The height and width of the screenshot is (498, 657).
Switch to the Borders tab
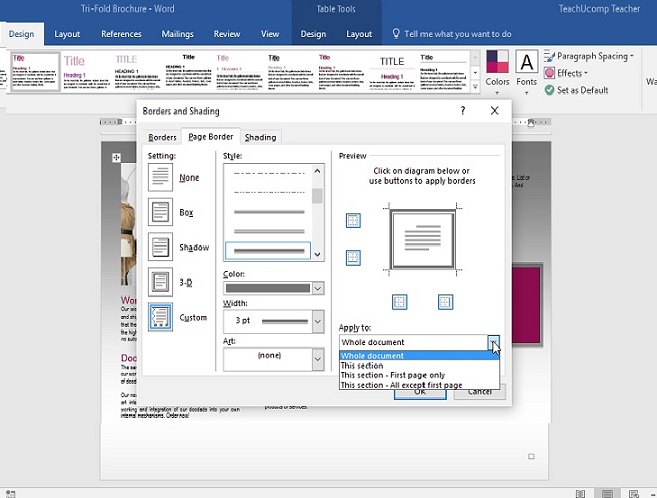pyautogui.click(x=162, y=137)
